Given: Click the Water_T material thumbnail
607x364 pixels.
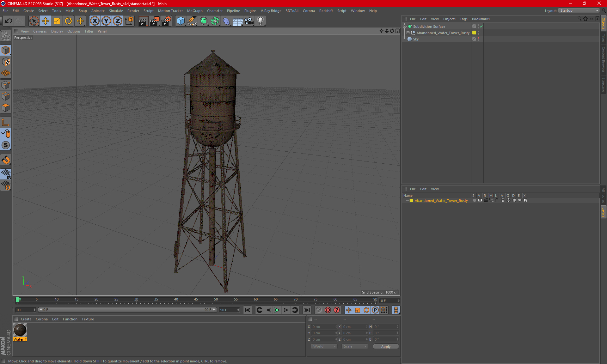Looking at the screenshot, I should (x=20, y=330).
